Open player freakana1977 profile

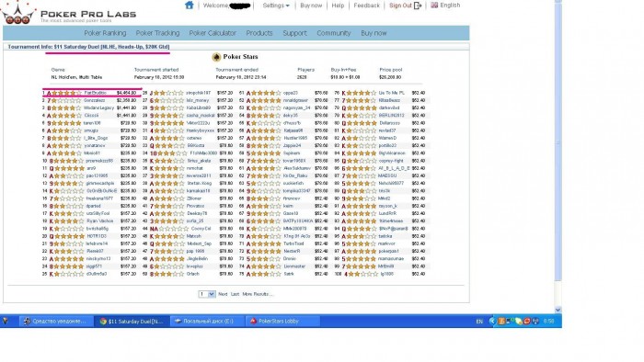tap(99, 198)
